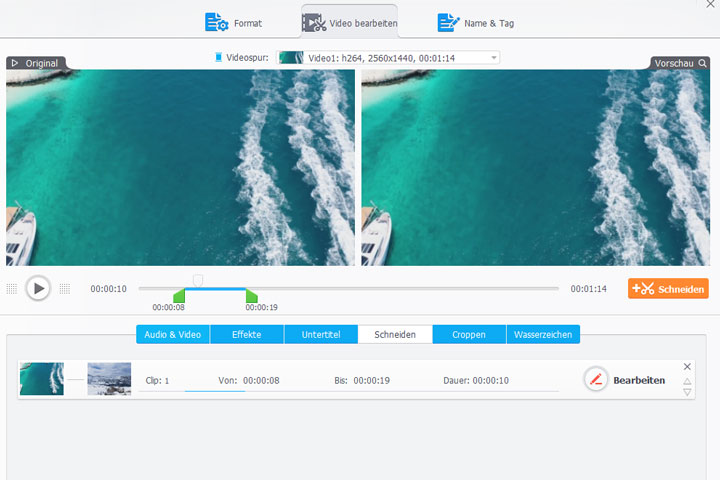Click the clip row's mini range bar
The image size is (720, 480).
point(215,391)
